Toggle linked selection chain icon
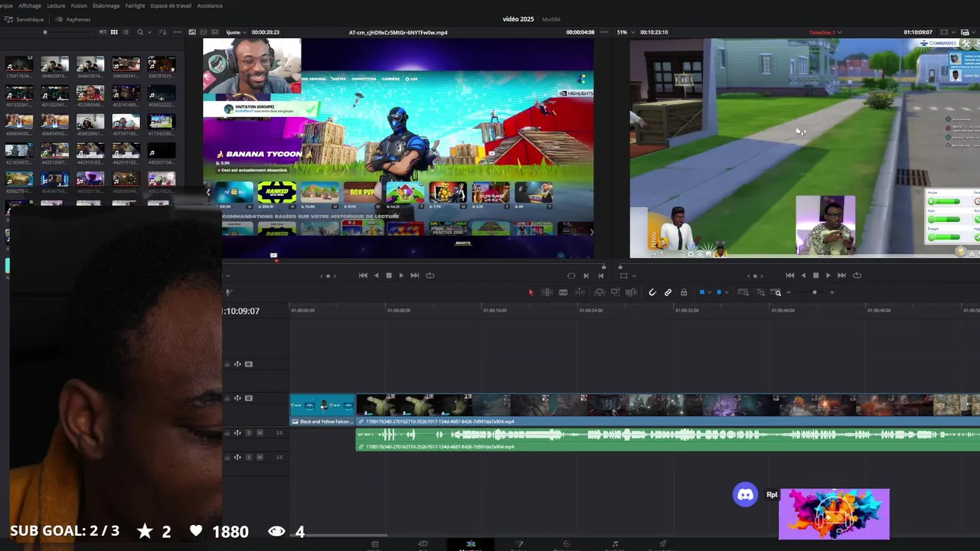The height and width of the screenshot is (551, 980). 668,292
